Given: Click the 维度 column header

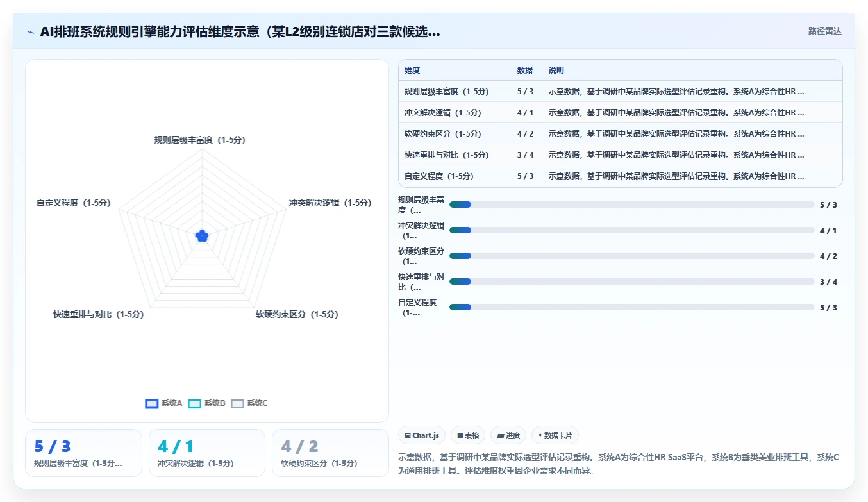Looking at the screenshot, I should tap(412, 70).
